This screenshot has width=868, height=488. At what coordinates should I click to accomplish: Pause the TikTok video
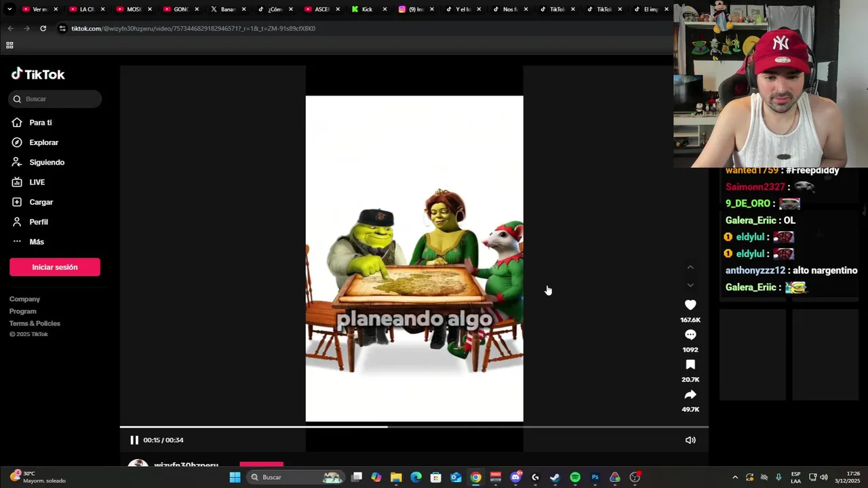[134, 440]
